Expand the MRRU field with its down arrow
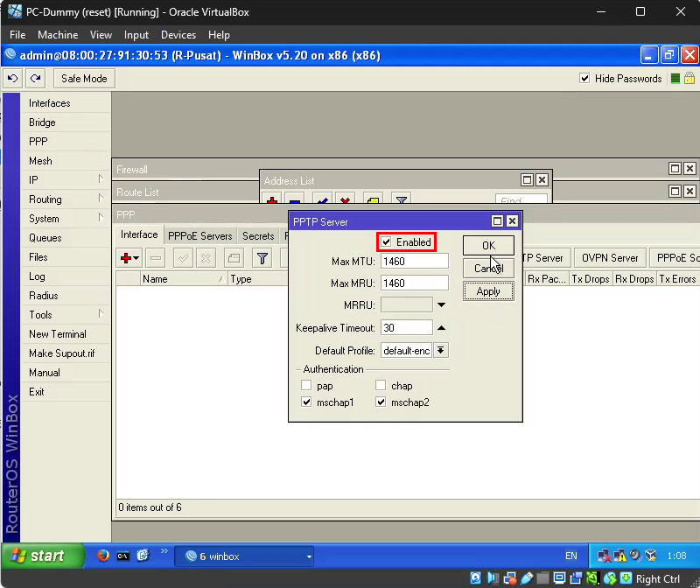 442,305
